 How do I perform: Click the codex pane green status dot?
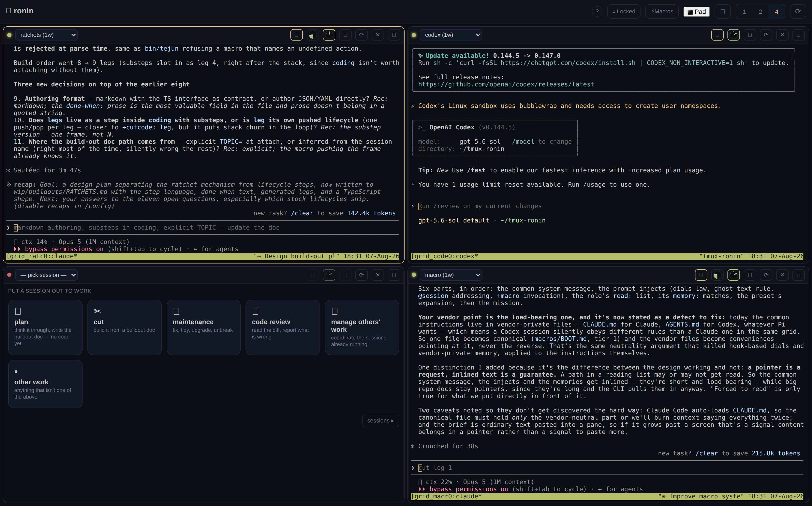tap(414, 35)
